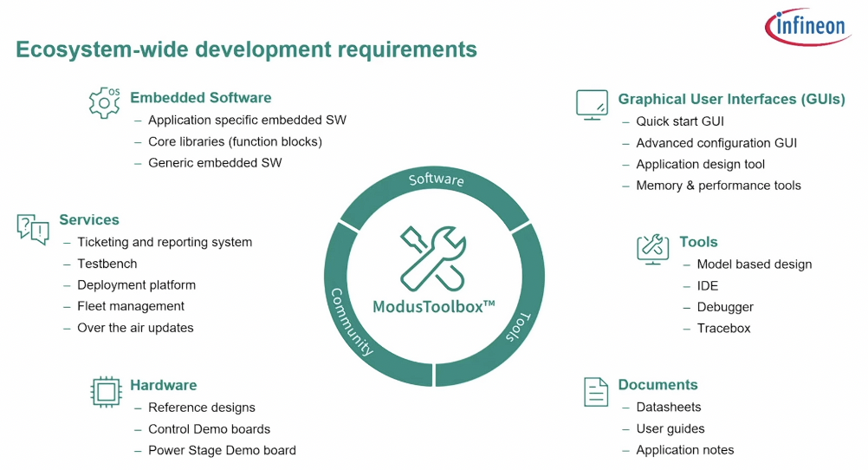Click Over the air updates item
Viewport: 868px width, 470px height.
tap(135, 328)
